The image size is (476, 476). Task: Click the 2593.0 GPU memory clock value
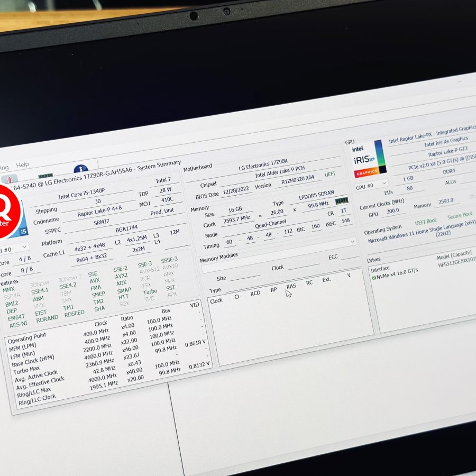(x=446, y=202)
